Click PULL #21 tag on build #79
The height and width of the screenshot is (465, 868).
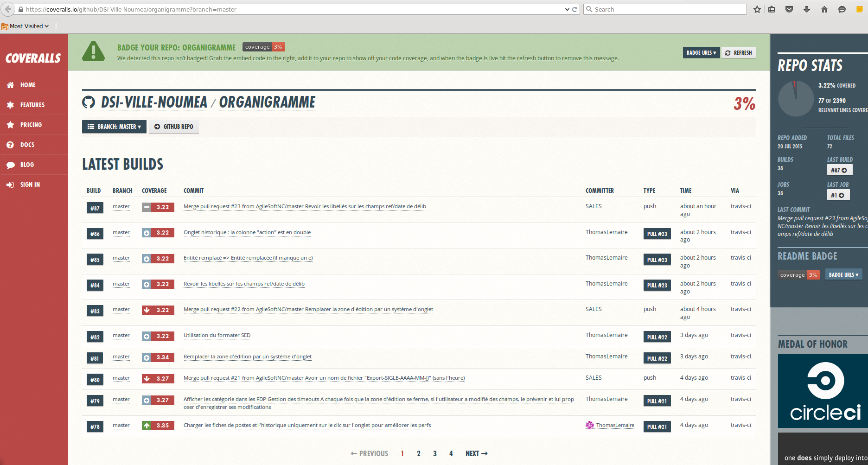point(657,401)
